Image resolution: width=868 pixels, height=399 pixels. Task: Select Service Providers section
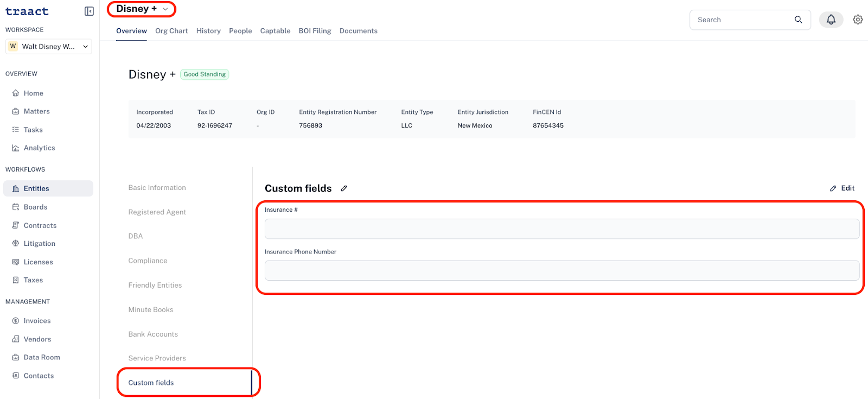tap(157, 358)
